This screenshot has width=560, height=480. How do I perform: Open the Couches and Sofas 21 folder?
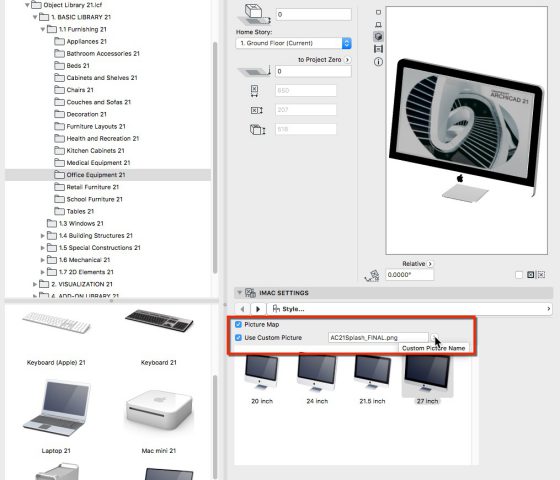point(92,102)
